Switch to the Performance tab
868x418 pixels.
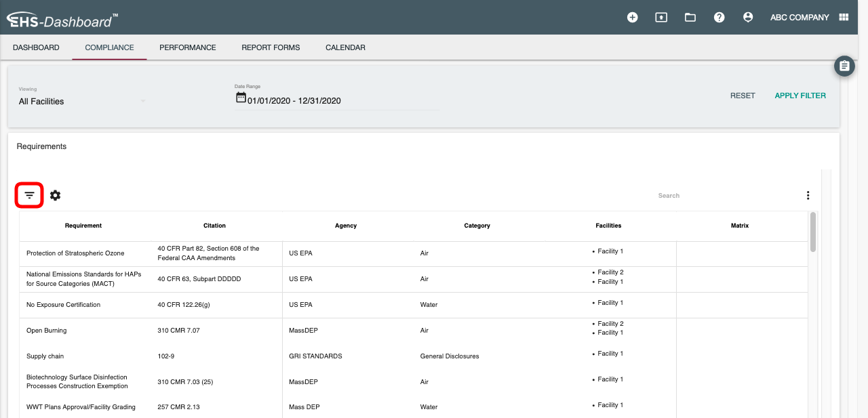pos(188,47)
